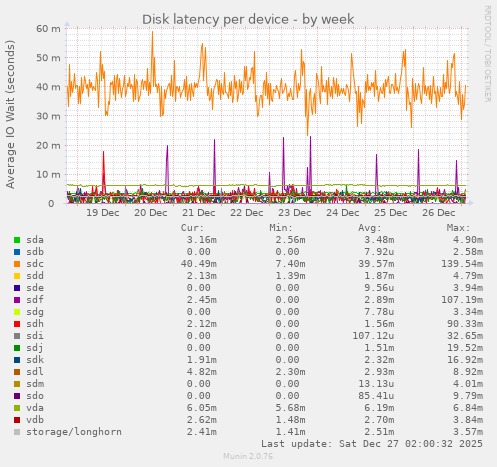497x467 pixels.
Task: Select the sdl legend label
Action: tap(35, 372)
